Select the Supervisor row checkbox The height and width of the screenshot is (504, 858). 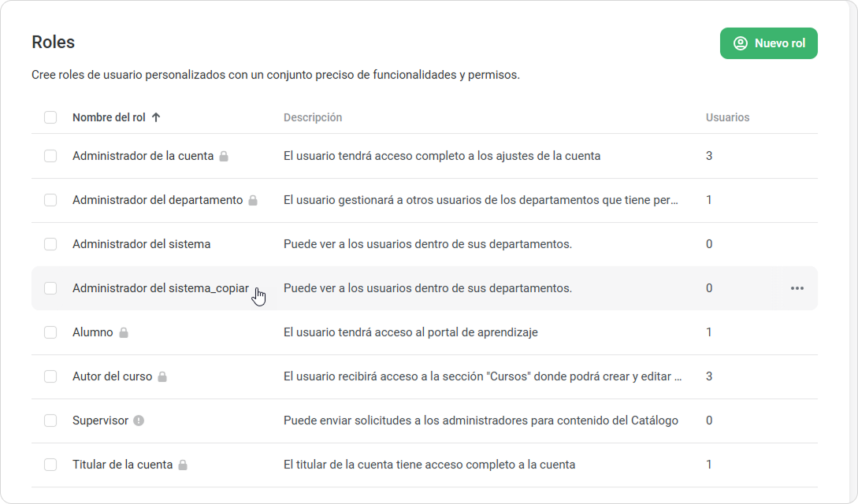click(50, 421)
